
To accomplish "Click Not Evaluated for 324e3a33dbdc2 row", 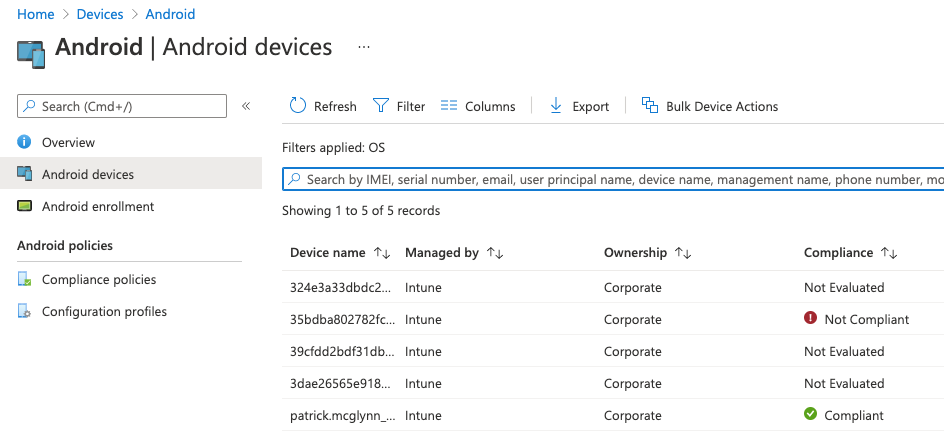I will click(844, 288).
